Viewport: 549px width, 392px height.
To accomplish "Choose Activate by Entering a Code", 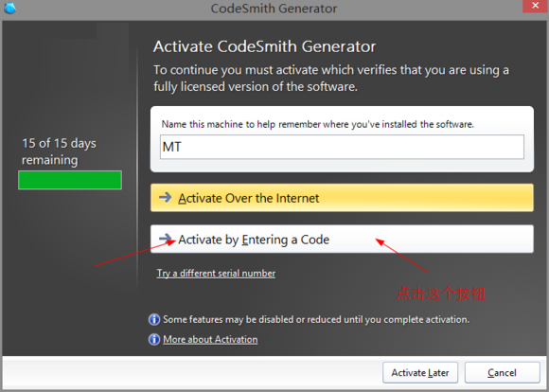I will tap(342, 240).
